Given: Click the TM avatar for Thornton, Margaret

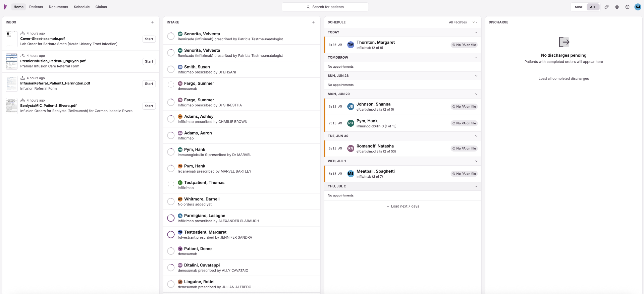Looking at the screenshot, I should [x=351, y=45].
